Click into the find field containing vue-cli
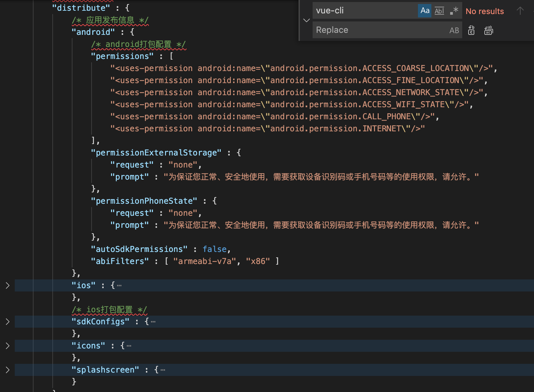 [364, 11]
